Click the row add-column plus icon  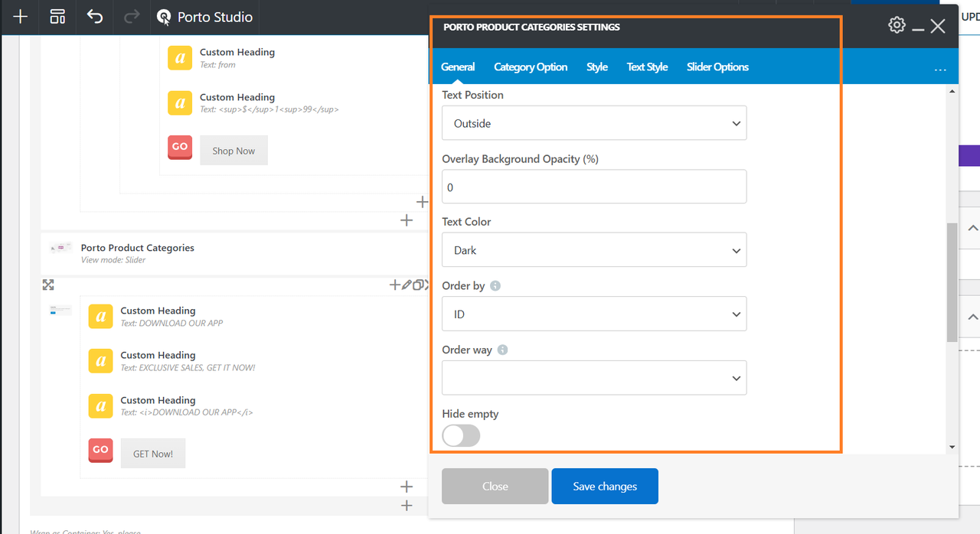click(395, 285)
